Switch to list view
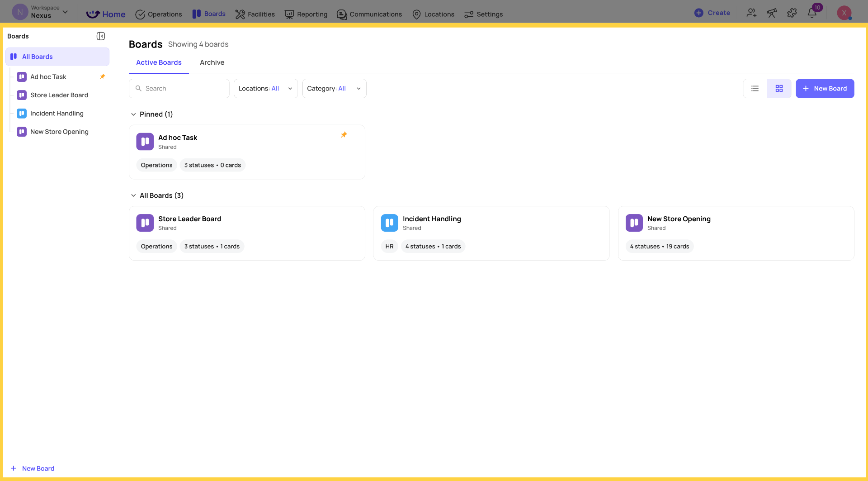 point(755,89)
